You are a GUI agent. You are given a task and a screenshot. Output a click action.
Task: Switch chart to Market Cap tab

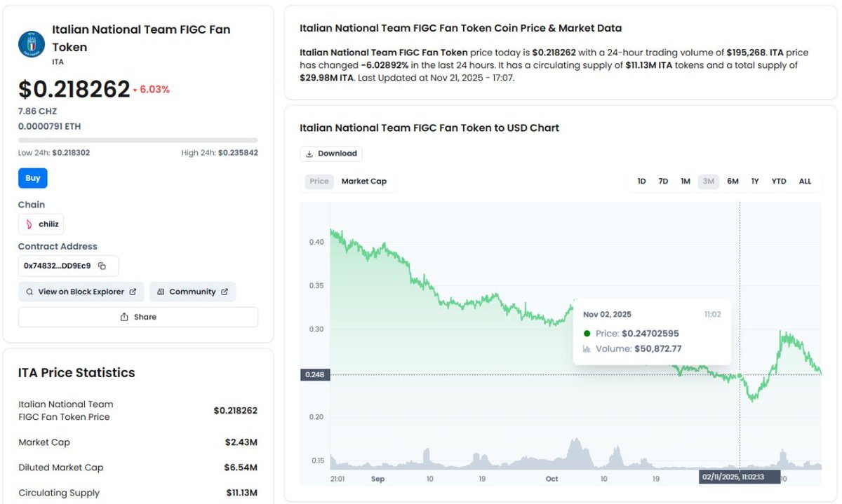point(364,181)
